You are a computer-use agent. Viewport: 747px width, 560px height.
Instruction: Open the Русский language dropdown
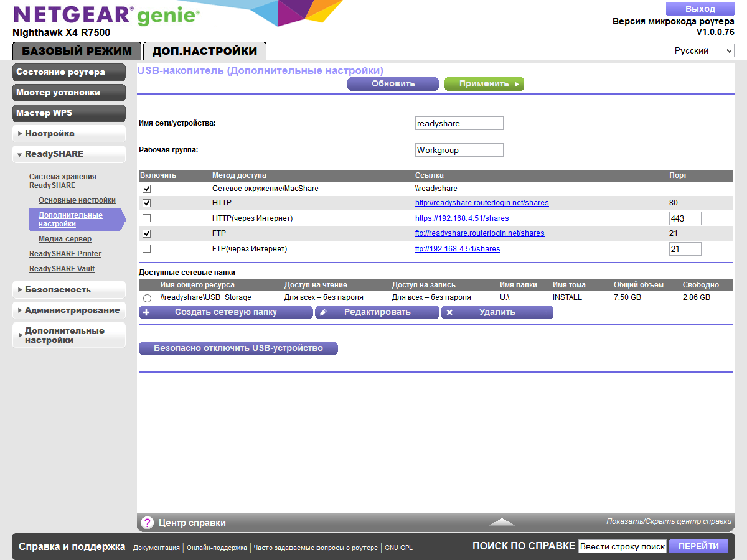[x=702, y=50]
